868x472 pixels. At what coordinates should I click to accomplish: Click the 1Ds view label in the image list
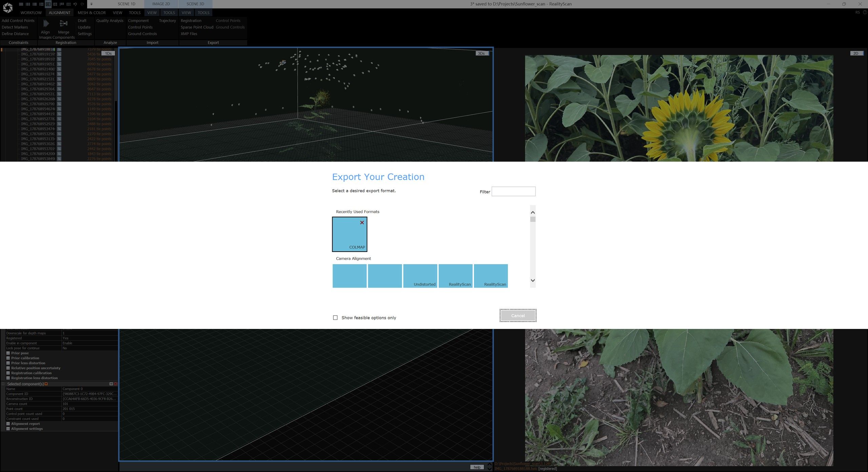pyautogui.click(x=108, y=53)
